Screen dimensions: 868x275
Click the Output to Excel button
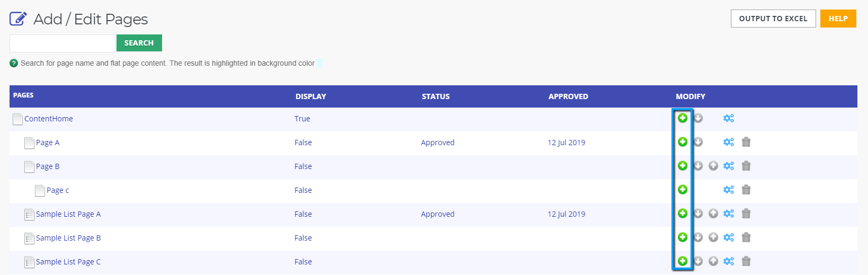[773, 19]
